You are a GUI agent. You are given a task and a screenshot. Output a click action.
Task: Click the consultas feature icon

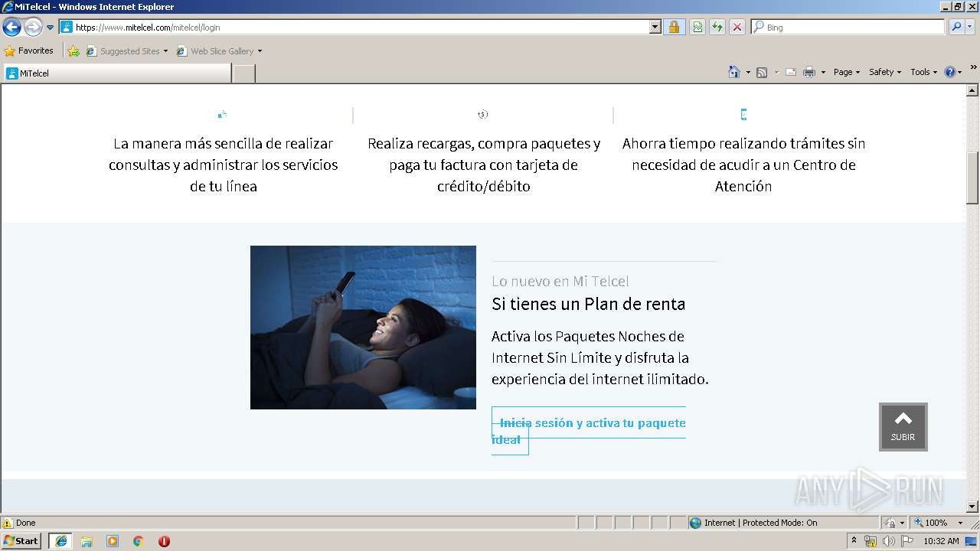[222, 115]
